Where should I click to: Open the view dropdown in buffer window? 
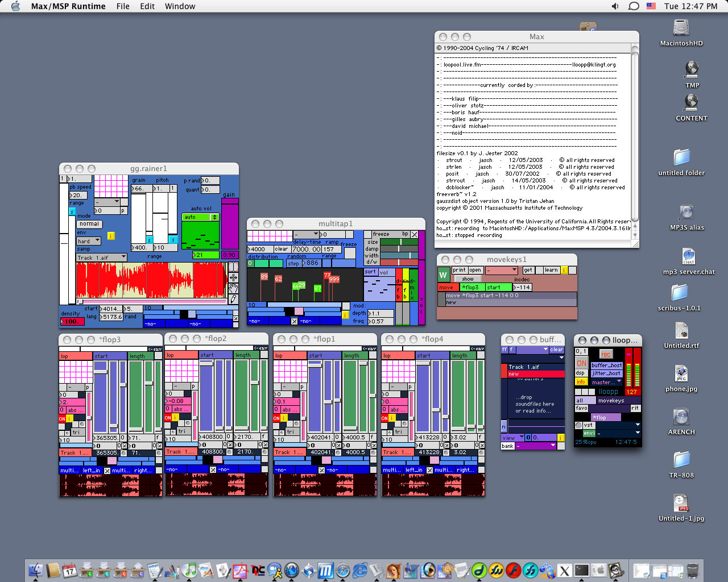point(512,438)
